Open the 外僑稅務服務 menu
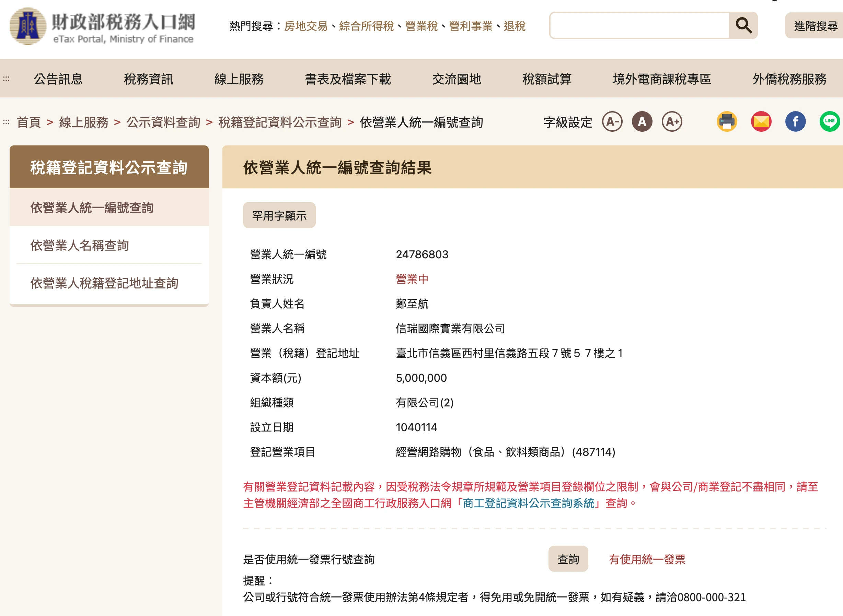The width and height of the screenshot is (843, 616). click(x=789, y=79)
